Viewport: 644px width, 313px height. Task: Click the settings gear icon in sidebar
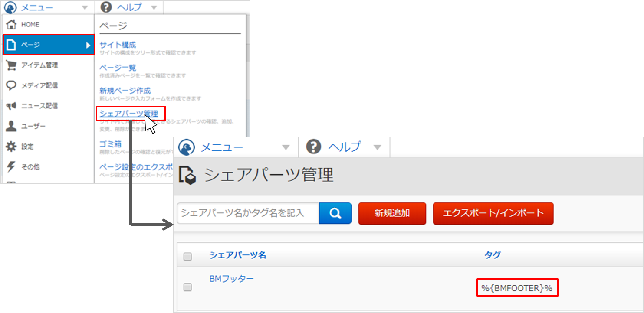point(12,147)
